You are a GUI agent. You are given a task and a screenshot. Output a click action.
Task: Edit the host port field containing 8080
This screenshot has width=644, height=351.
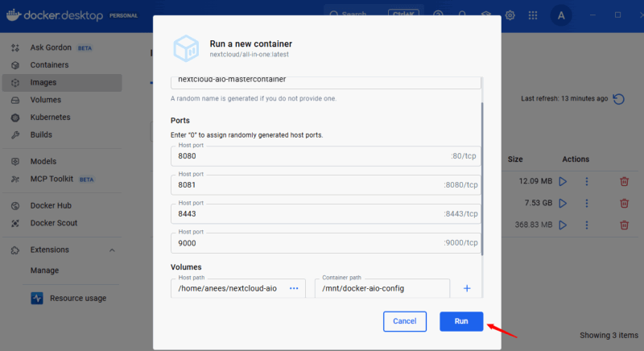pos(326,156)
